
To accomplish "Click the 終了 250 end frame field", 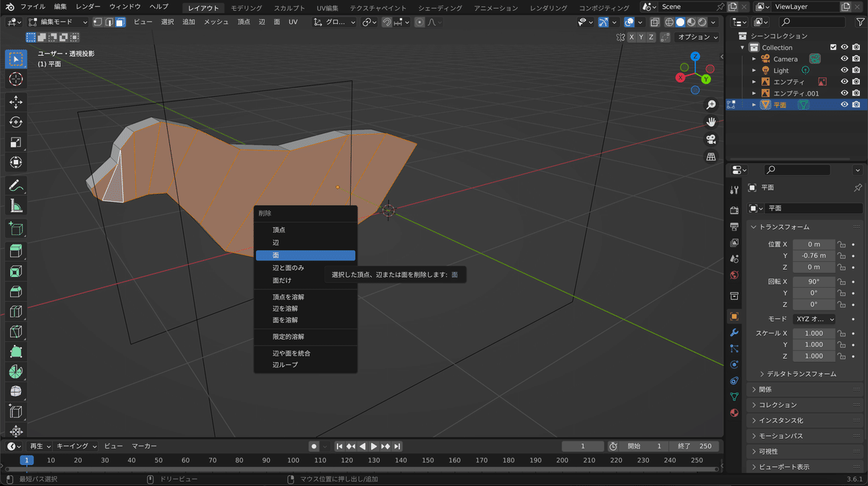I will pos(694,446).
